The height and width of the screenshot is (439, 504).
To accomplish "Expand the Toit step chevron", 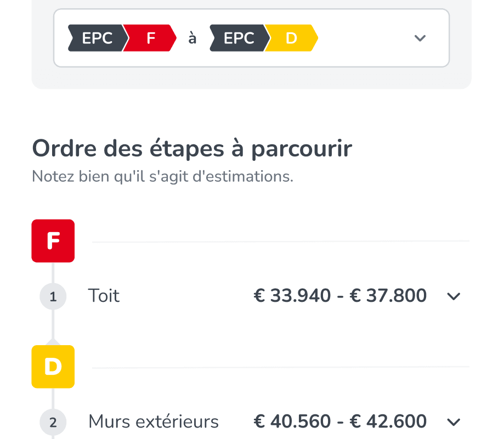I will coord(454,297).
